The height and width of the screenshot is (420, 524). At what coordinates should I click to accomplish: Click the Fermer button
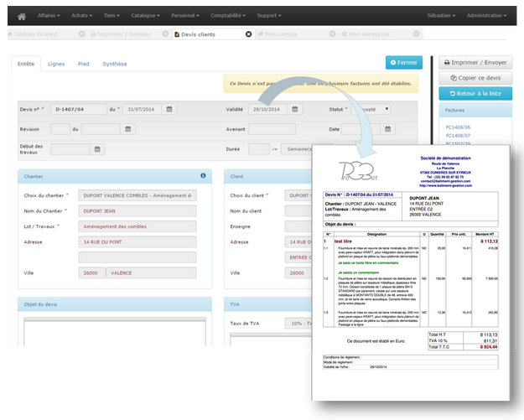tap(404, 63)
